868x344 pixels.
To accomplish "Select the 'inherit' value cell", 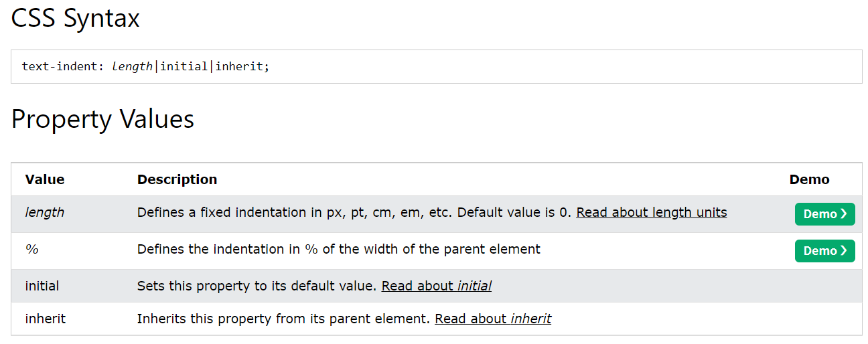I will pyautogui.click(x=46, y=319).
